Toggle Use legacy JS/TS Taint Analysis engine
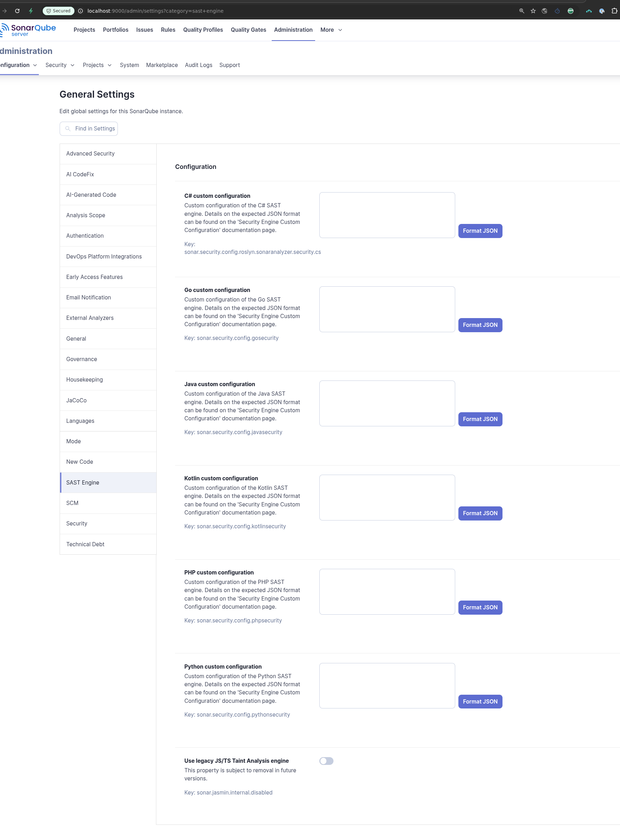The image size is (620, 840). click(x=326, y=761)
